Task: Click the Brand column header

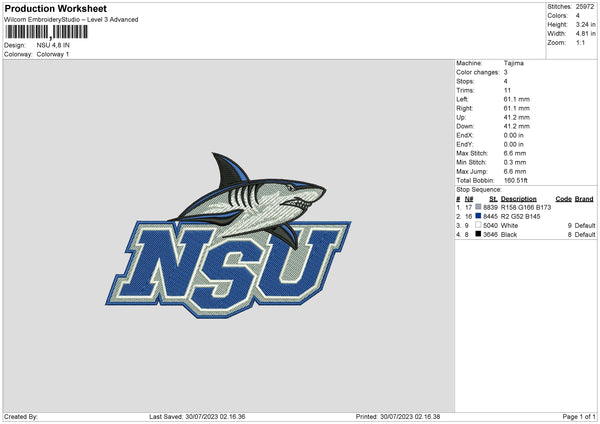Action: tap(585, 197)
